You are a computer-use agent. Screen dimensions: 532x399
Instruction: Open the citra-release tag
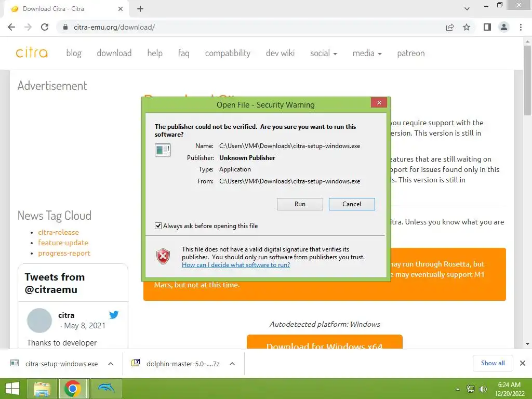tap(58, 232)
